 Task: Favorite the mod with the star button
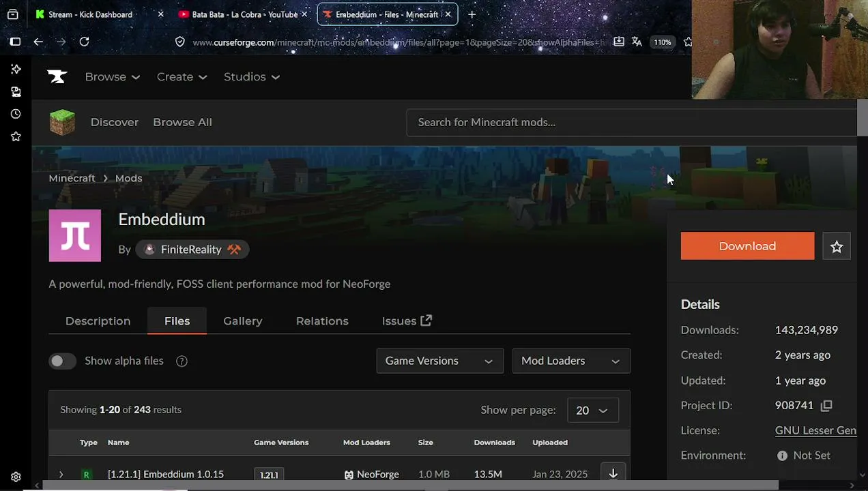point(837,246)
